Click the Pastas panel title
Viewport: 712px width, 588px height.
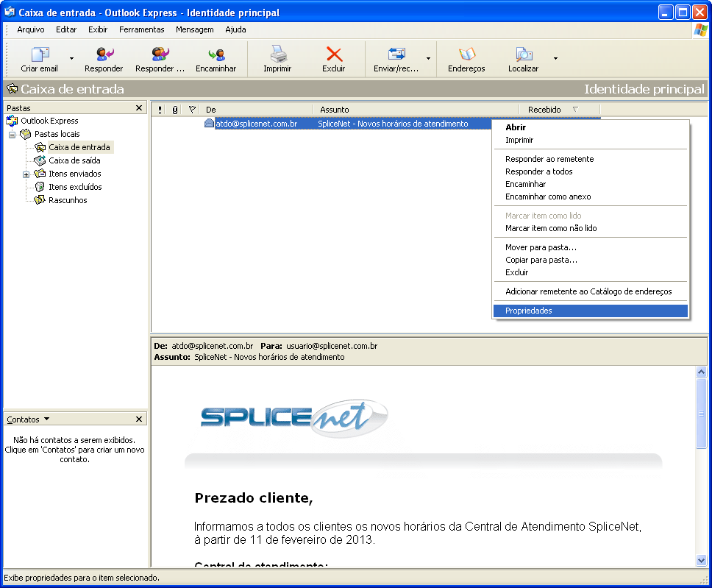click(x=18, y=108)
